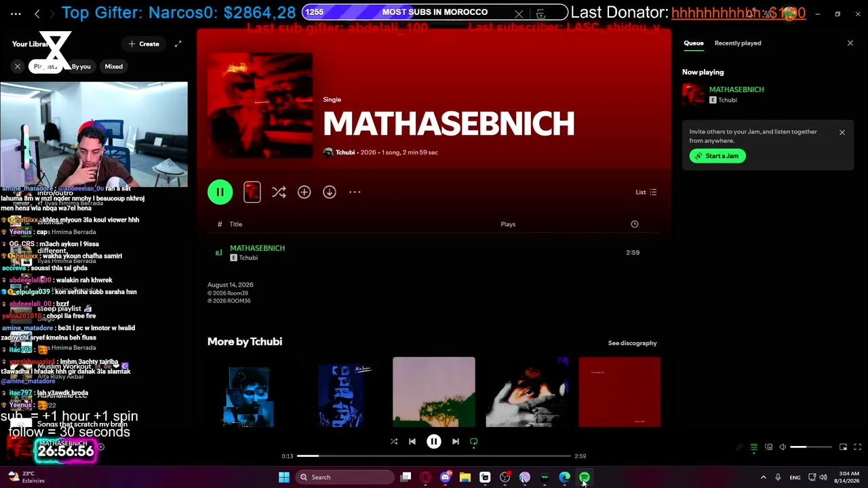Open the Browse icon in the search bar
868x488 pixels.
click(x=540, y=14)
